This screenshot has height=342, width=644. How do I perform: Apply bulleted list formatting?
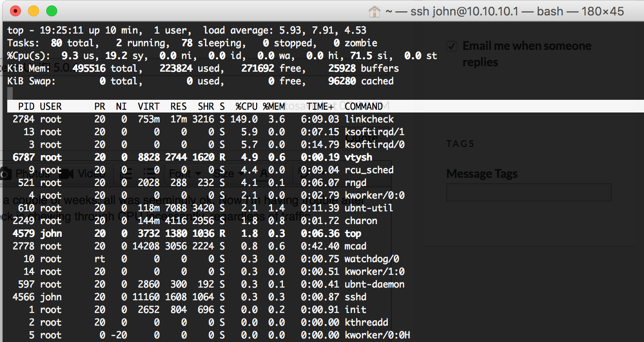pyautogui.click(x=149, y=173)
